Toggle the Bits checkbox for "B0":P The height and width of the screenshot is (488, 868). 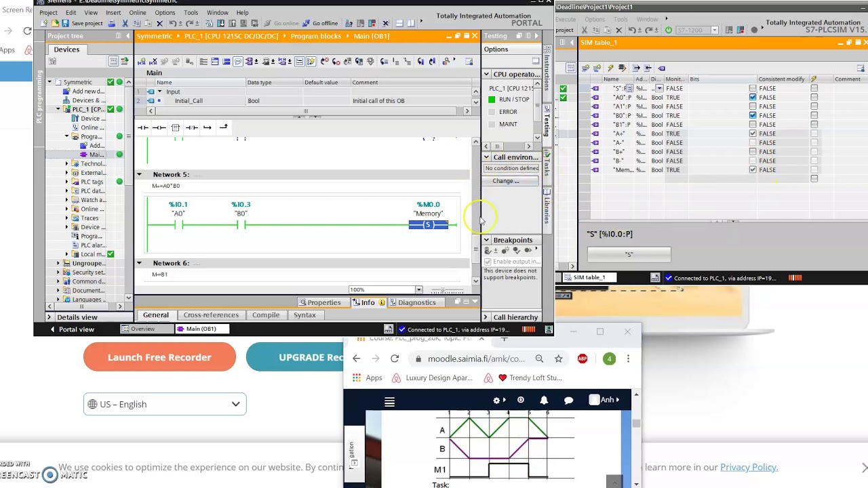click(753, 115)
